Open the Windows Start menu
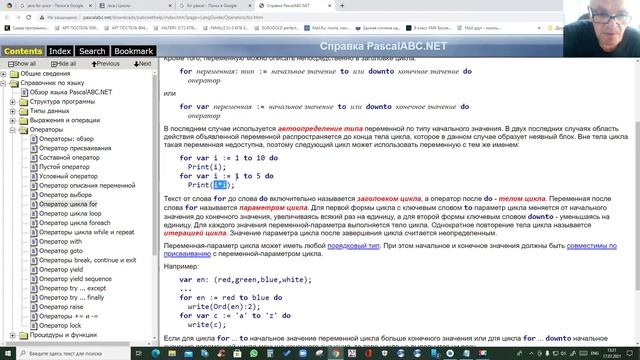 [x=8, y=353]
